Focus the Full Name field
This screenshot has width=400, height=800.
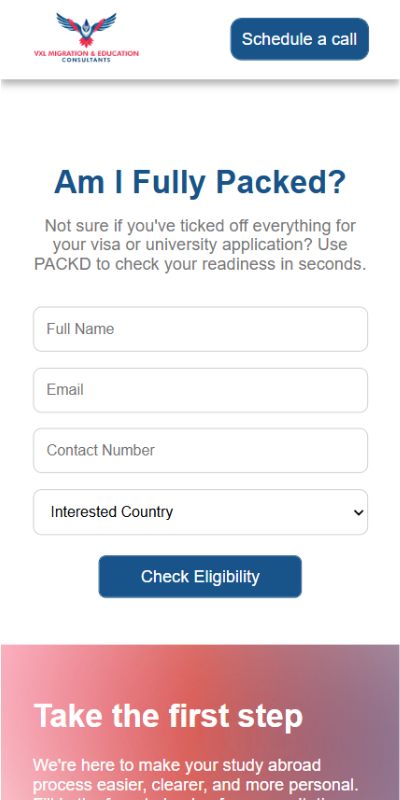[x=201, y=329]
